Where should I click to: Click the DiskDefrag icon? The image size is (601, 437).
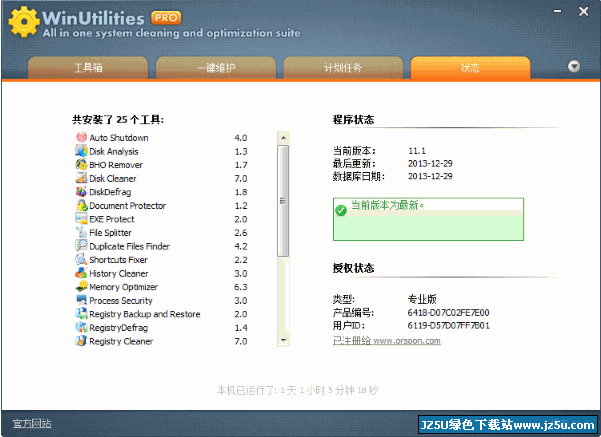81,192
